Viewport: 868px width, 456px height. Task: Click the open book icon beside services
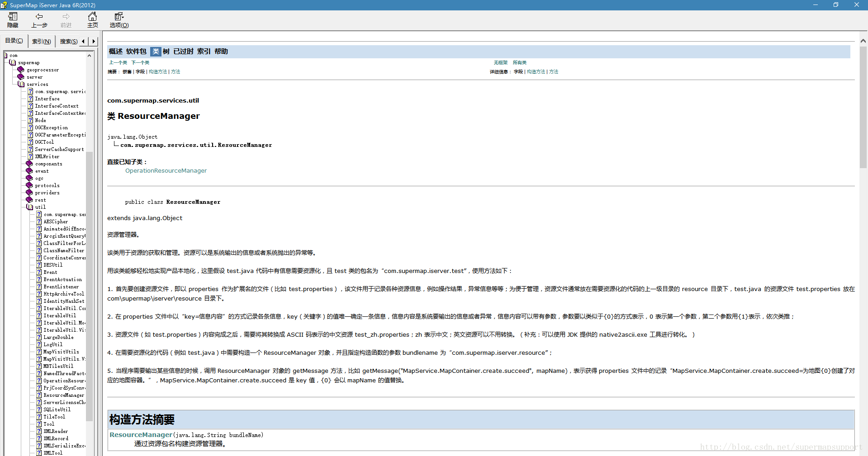pyautogui.click(x=21, y=84)
